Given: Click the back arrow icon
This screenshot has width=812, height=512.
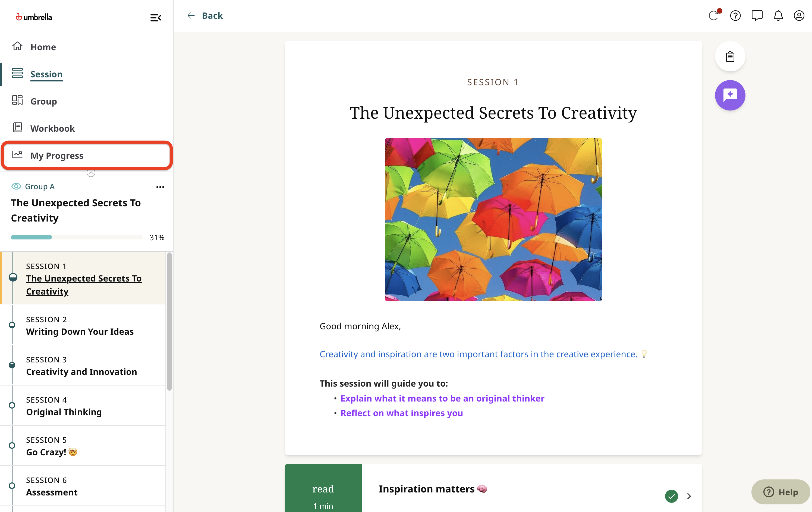Looking at the screenshot, I should (191, 15).
